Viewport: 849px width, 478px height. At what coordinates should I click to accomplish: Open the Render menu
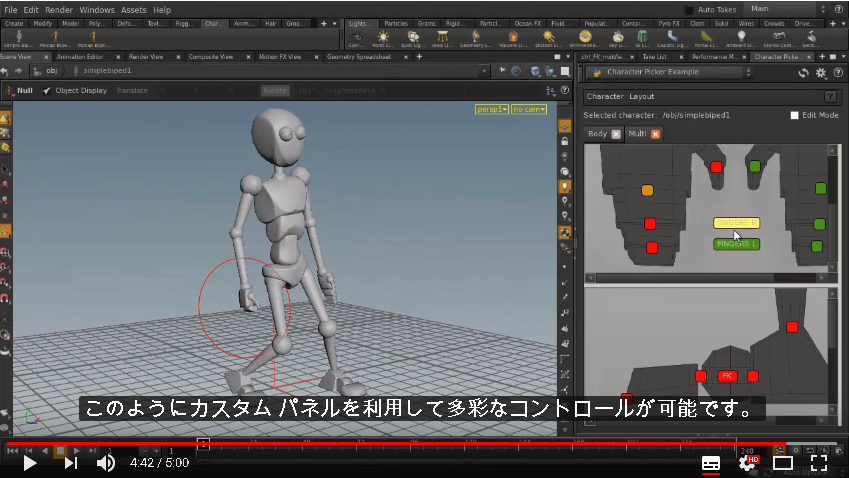[x=58, y=10]
